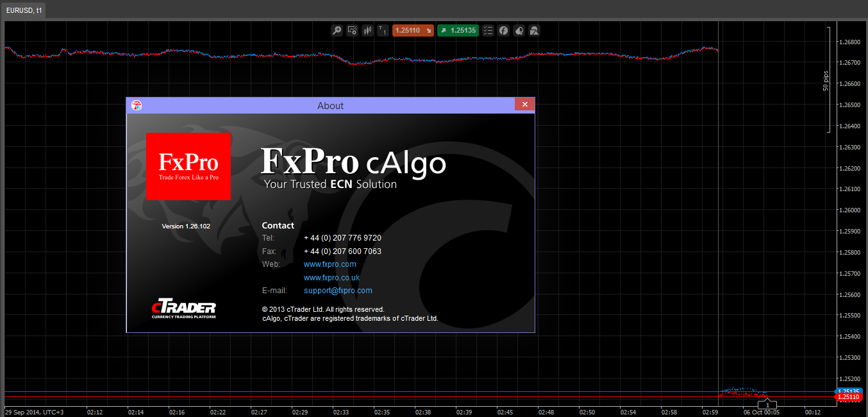This screenshot has height=417, width=868.
Task: Click the support@fxpro.com email link
Action: click(338, 291)
